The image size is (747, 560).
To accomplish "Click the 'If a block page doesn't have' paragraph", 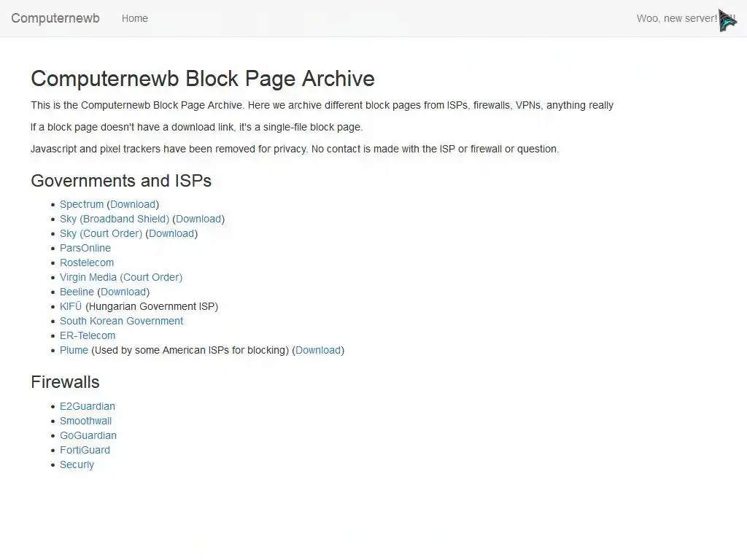I will [x=197, y=127].
